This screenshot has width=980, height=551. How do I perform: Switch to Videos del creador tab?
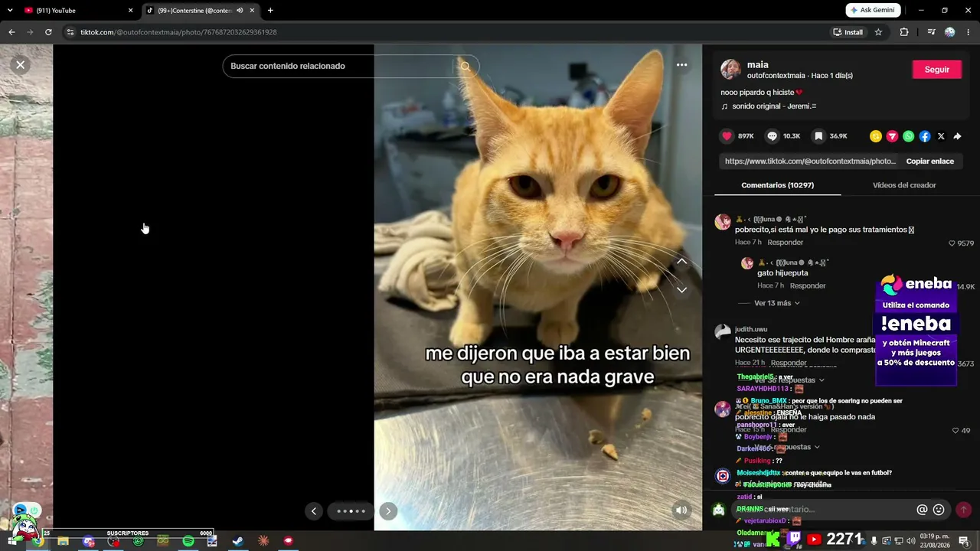pyautogui.click(x=904, y=185)
